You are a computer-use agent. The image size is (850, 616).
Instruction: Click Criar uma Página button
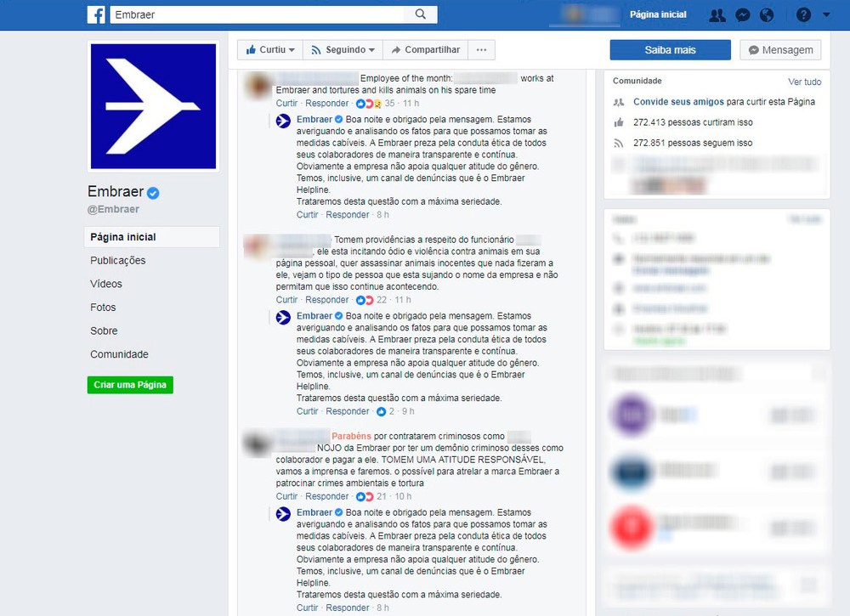(x=130, y=385)
